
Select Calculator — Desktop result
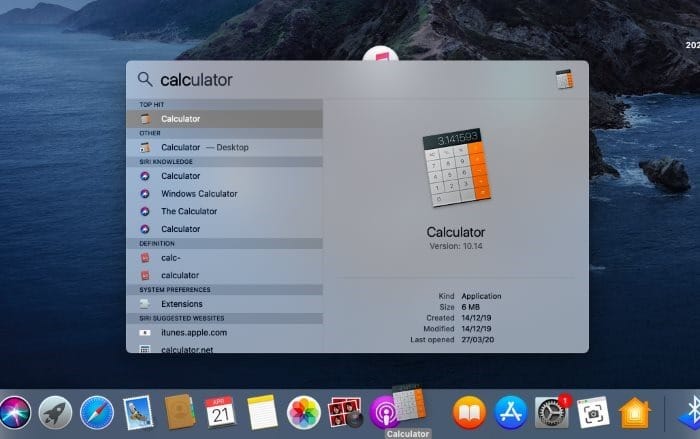[224, 147]
